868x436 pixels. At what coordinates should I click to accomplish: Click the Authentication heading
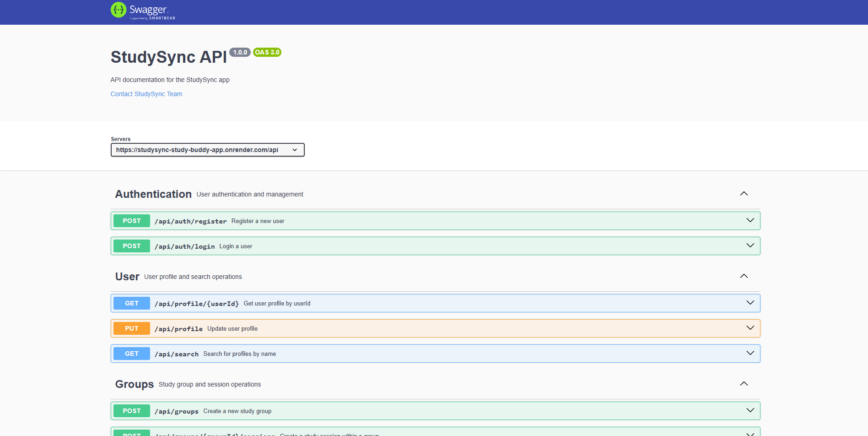click(153, 194)
